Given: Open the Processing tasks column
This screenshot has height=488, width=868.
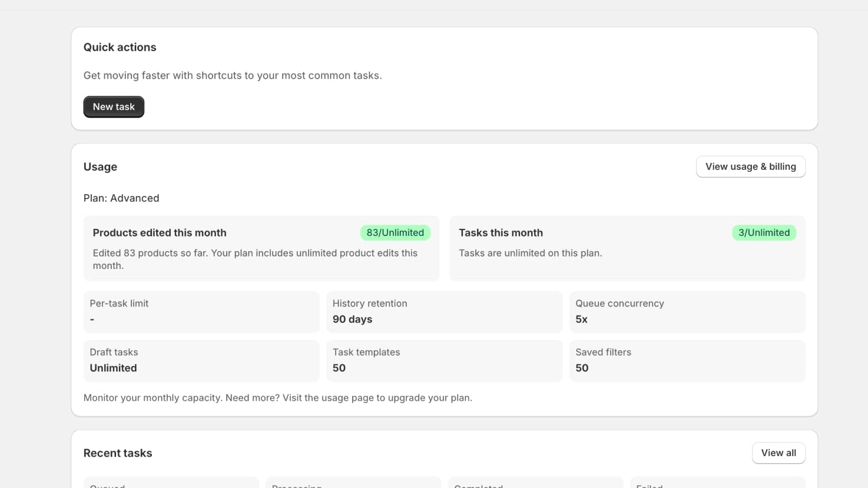Looking at the screenshot, I should pos(353,484).
